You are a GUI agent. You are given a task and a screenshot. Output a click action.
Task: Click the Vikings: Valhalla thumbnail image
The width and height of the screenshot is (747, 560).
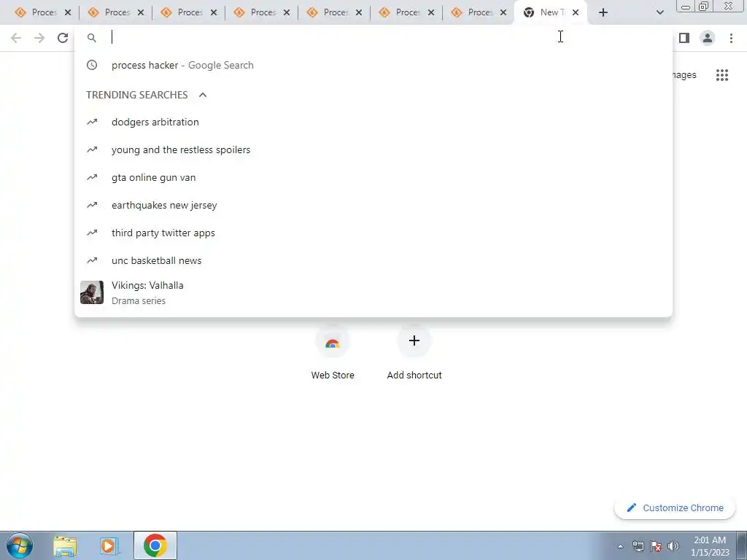tap(92, 292)
